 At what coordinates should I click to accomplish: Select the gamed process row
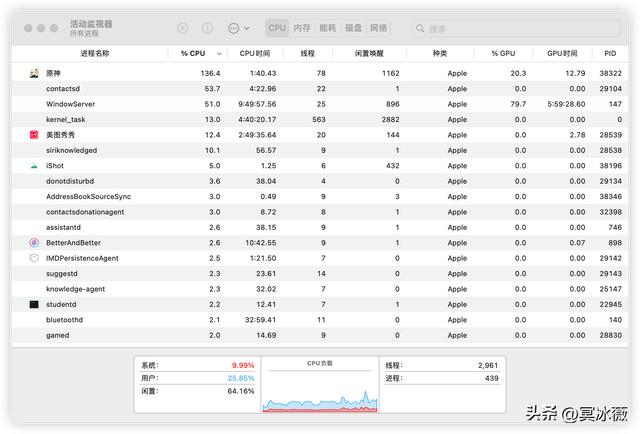pyautogui.click(x=320, y=335)
